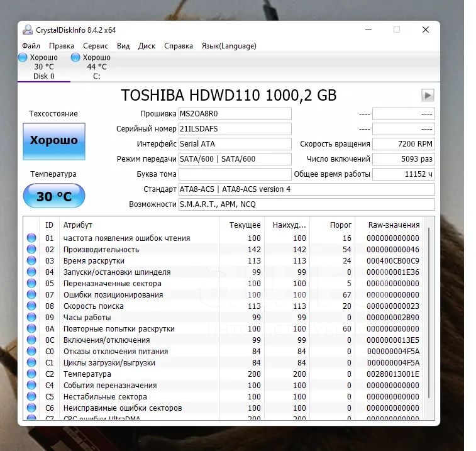Click raw value 000400CB00C9

(393, 261)
